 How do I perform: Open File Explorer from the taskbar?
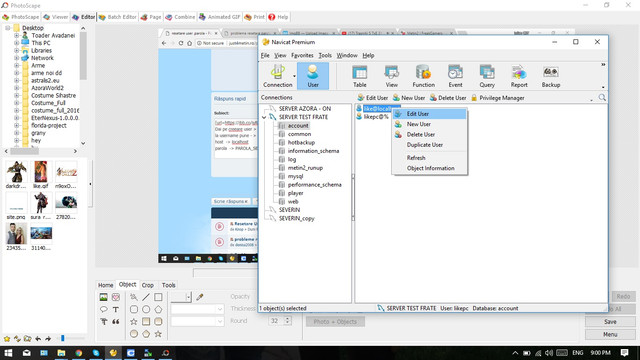click(x=61, y=353)
